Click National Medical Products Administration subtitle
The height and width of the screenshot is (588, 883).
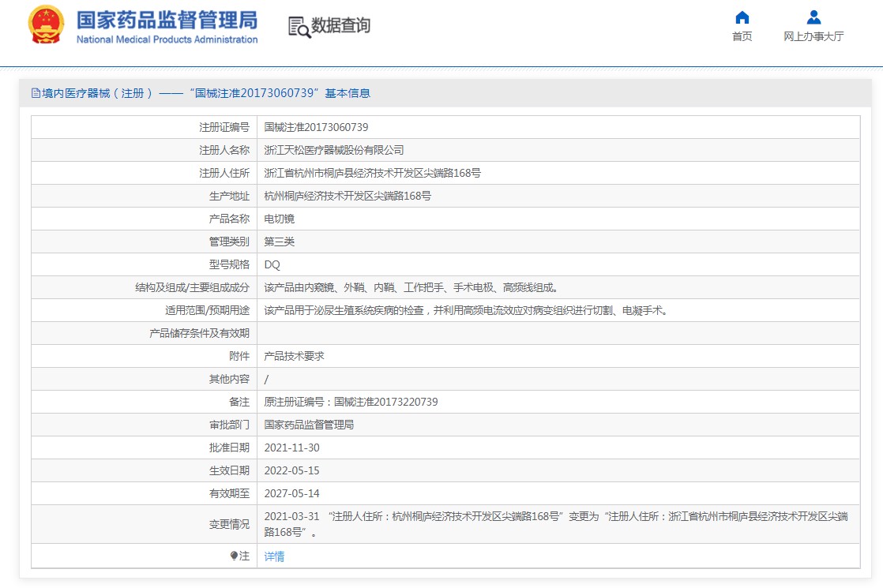167,39
